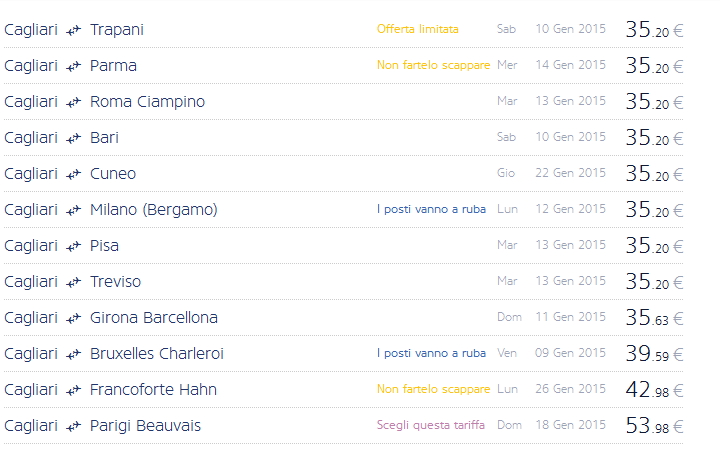Click the round-trip icon beside Roma Ciampino
The height and width of the screenshot is (450, 720).
(74, 102)
